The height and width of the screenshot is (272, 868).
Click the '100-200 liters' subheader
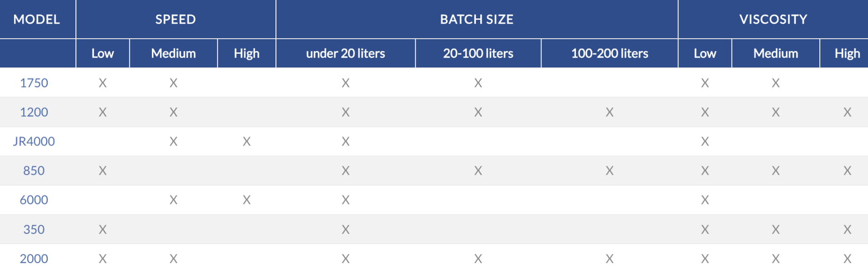click(x=609, y=53)
